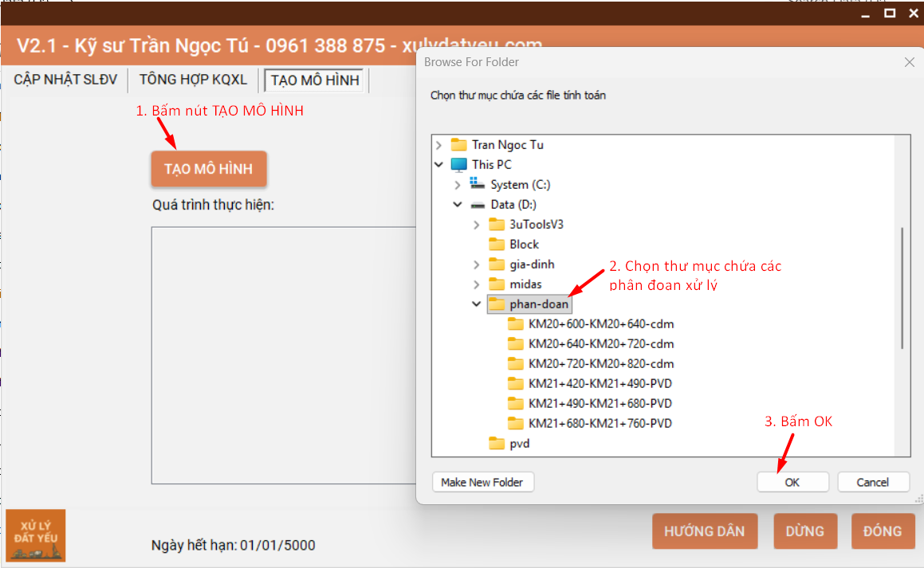Click the System (C:) drive icon
Viewport: 924px width, 568px height.
pyautogui.click(x=478, y=185)
